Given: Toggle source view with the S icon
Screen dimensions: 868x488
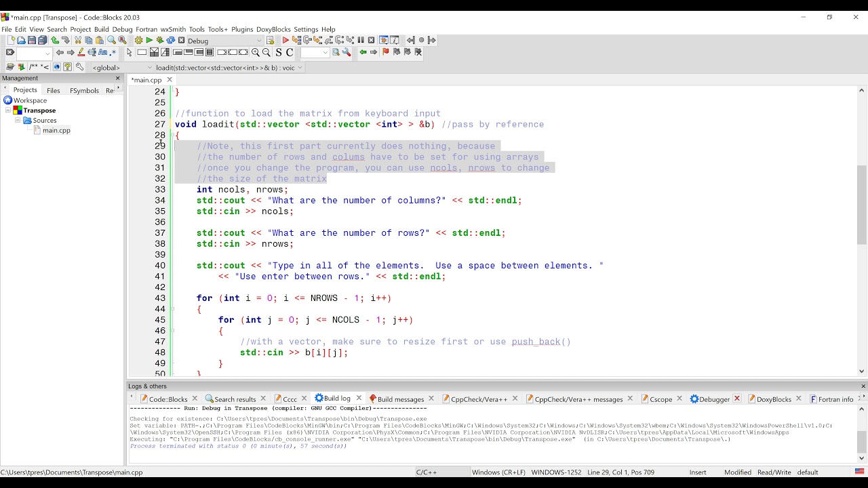Looking at the screenshot, I should coord(279,52).
